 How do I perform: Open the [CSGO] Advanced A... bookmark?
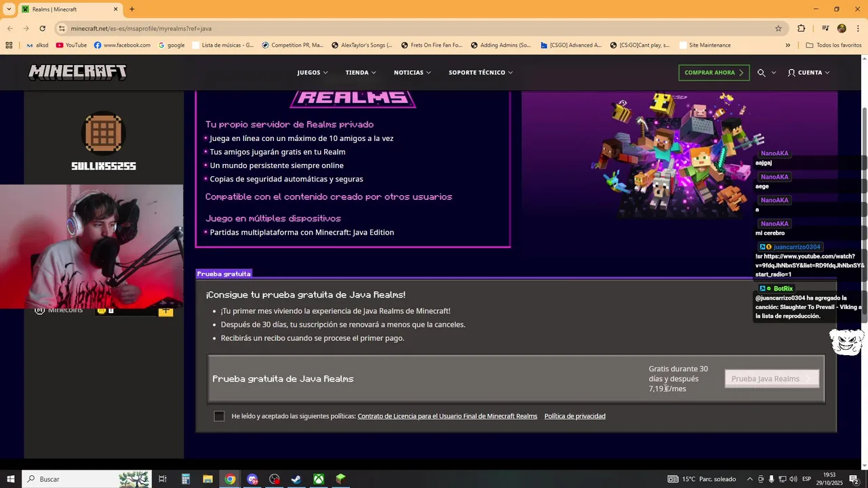pyautogui.click(x=571, y=45)
